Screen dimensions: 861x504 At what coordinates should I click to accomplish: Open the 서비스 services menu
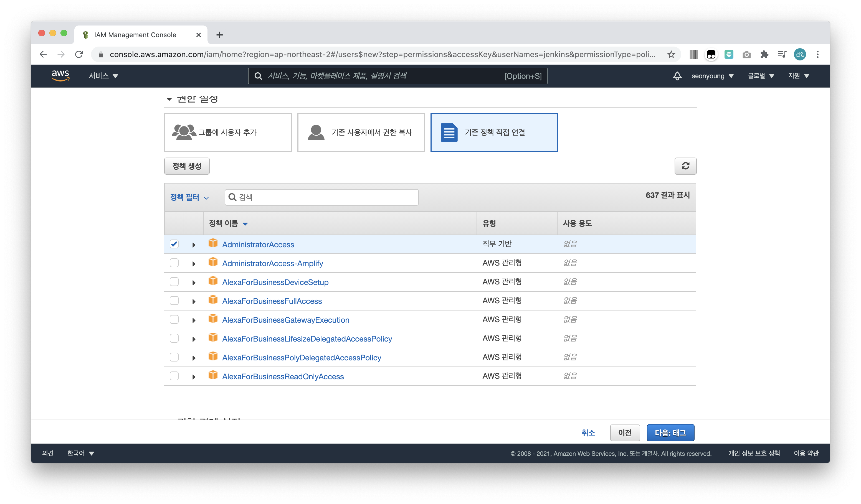click(x=103, y=76)
